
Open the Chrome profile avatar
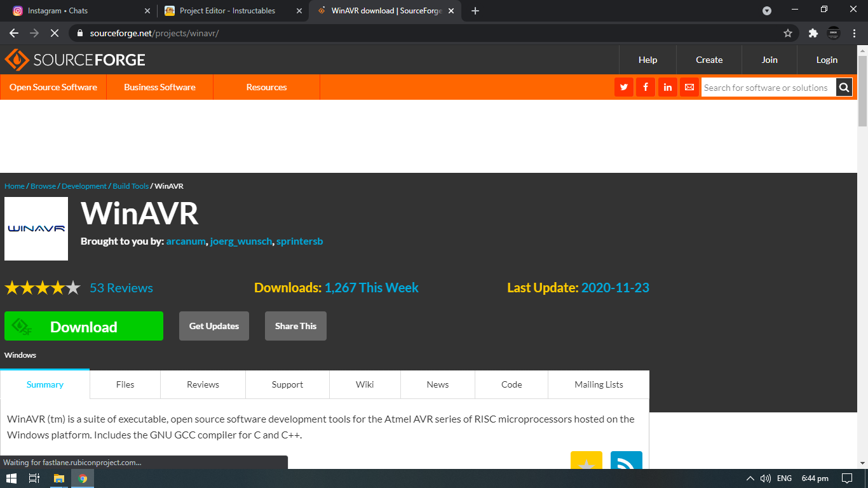pyautogui.click(x=834, y=33)
